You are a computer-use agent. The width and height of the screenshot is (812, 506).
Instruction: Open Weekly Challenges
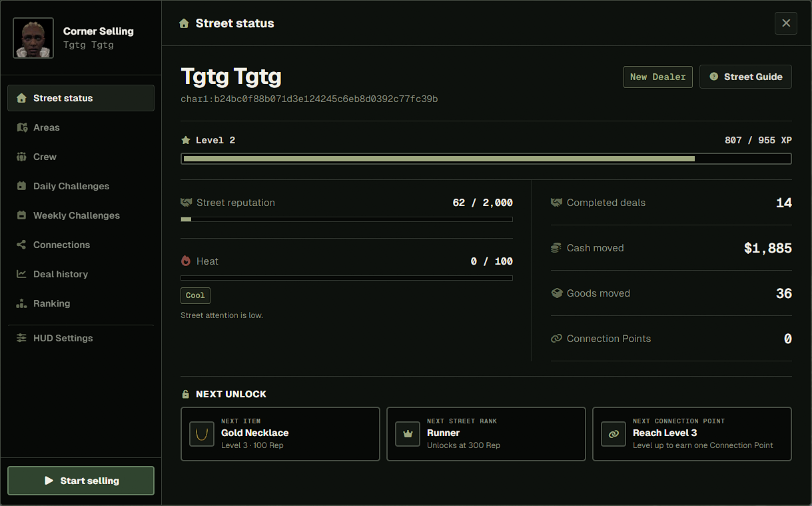pyautogui.click(x=81, y=215)
